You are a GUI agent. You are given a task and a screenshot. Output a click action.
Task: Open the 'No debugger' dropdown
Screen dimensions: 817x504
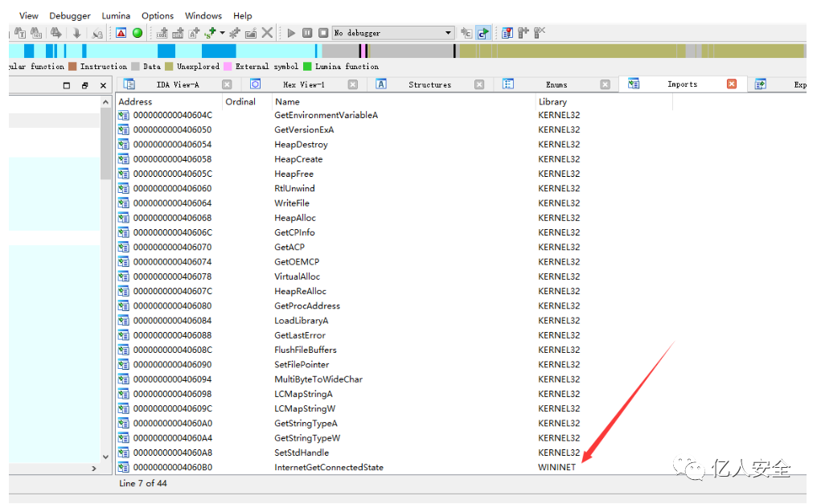point(393,33)
